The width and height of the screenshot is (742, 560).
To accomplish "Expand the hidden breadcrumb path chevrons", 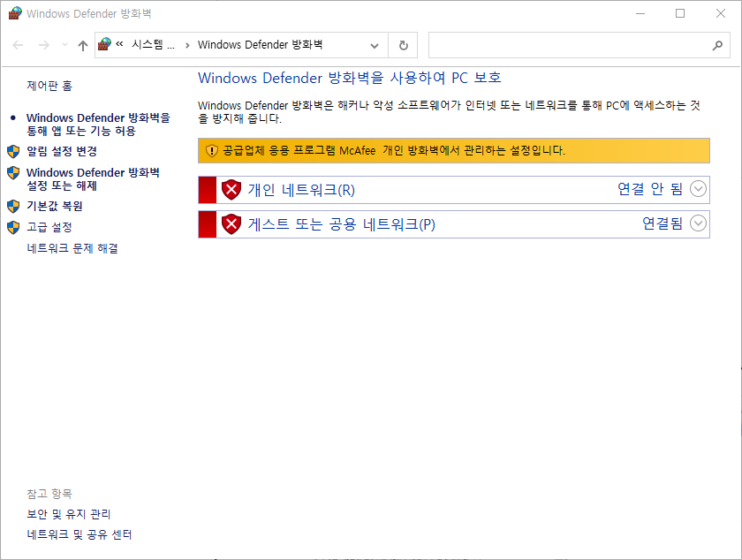I will click(120, 44).
